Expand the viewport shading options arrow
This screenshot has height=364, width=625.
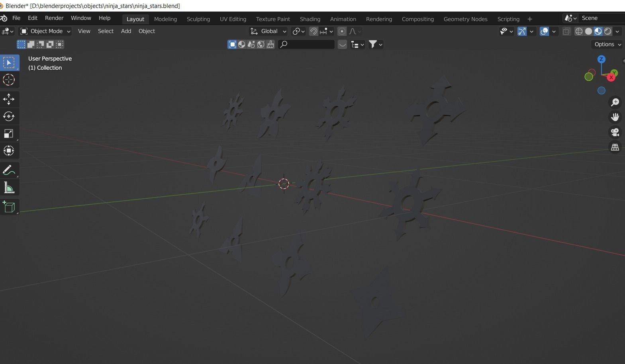pyautogui.click(x=617, y=31)
